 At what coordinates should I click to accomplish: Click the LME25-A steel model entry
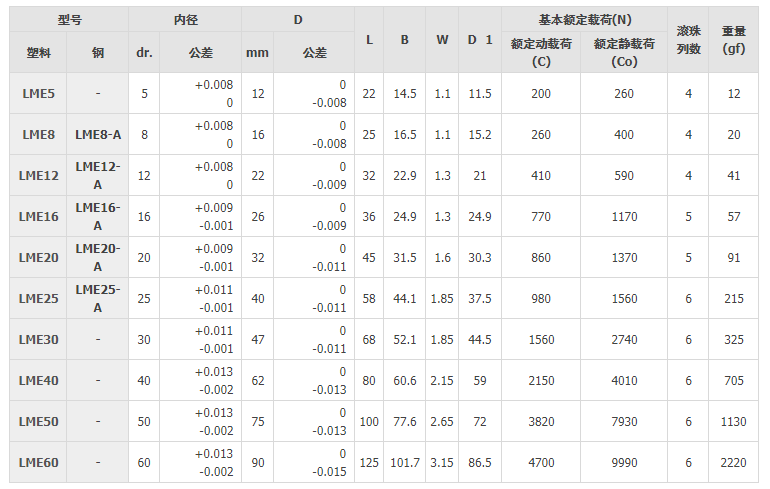pos(98,298)
